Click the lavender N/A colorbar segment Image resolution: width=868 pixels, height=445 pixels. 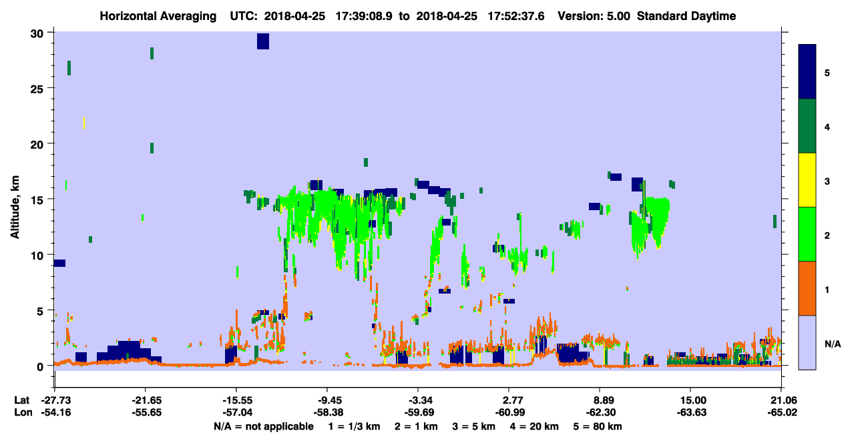(807, 342)
